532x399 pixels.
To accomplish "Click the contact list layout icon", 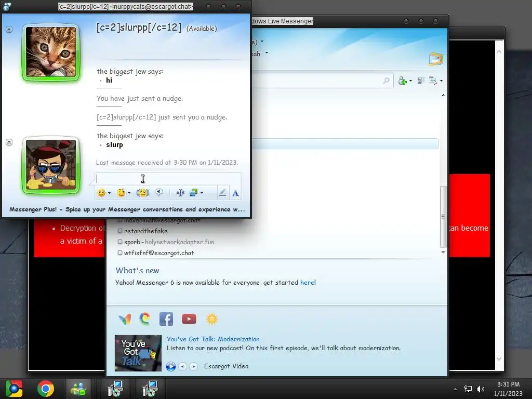I will click(421, 81).
